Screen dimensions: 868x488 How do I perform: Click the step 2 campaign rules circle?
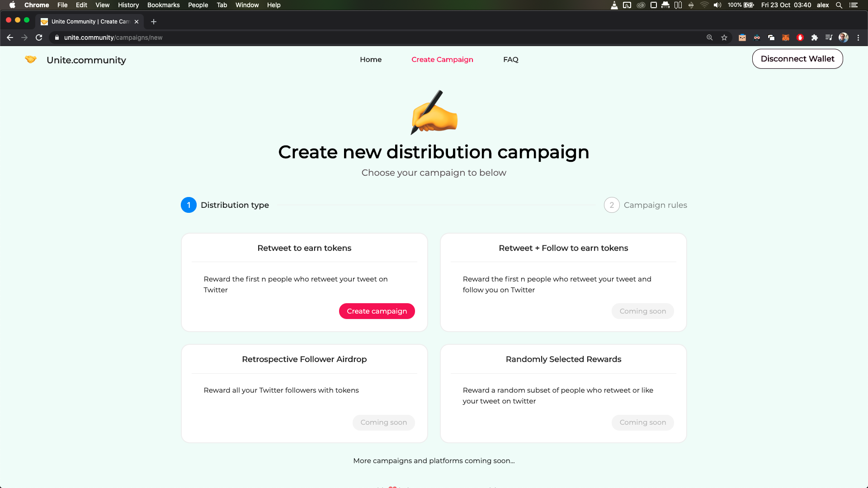point(611,205)
